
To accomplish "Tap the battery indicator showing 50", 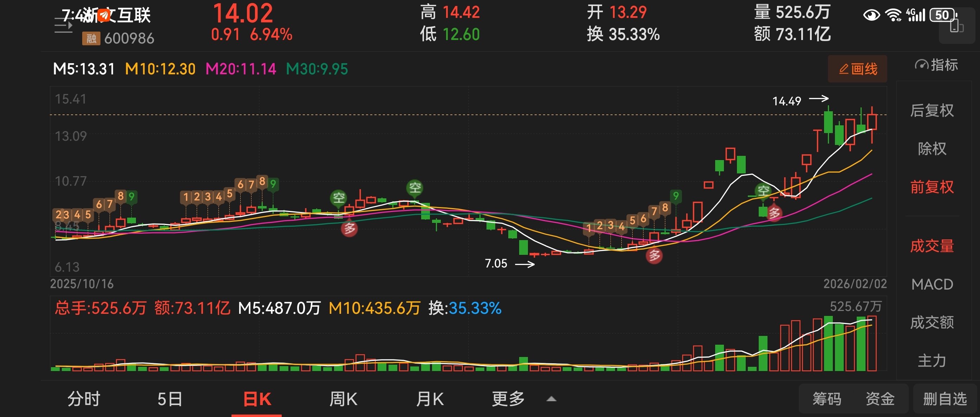I will click(x=943, y=15).
